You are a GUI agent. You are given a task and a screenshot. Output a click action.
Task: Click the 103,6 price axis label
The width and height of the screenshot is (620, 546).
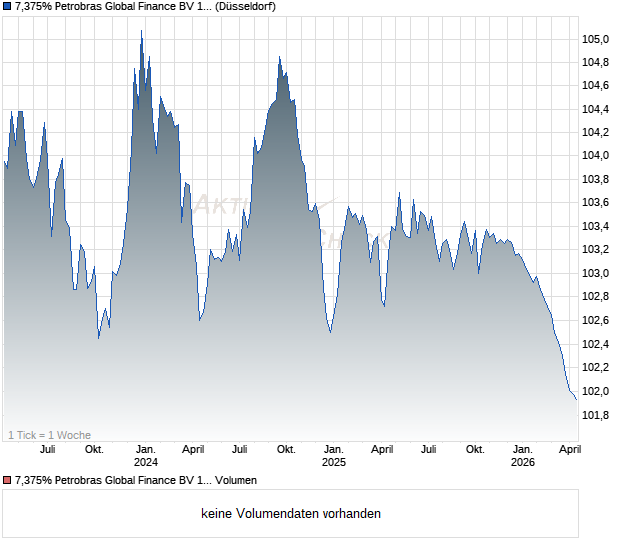(x=595, y=203)
